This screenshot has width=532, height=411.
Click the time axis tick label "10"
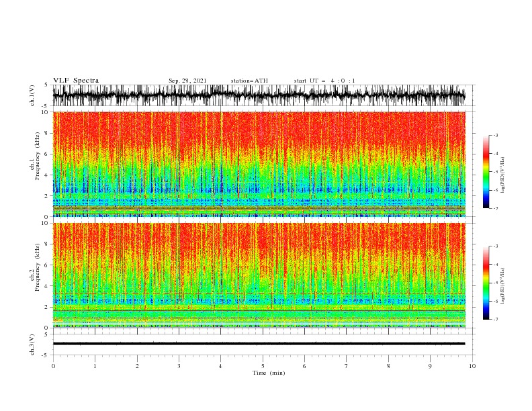click(472, 366)
